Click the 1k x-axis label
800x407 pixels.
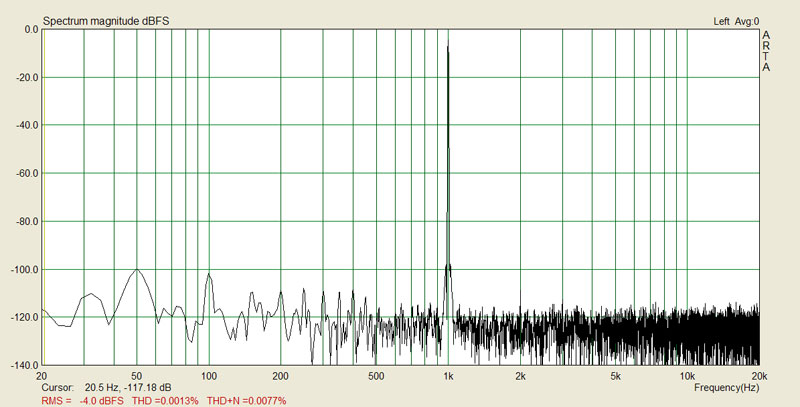point(448,376)
